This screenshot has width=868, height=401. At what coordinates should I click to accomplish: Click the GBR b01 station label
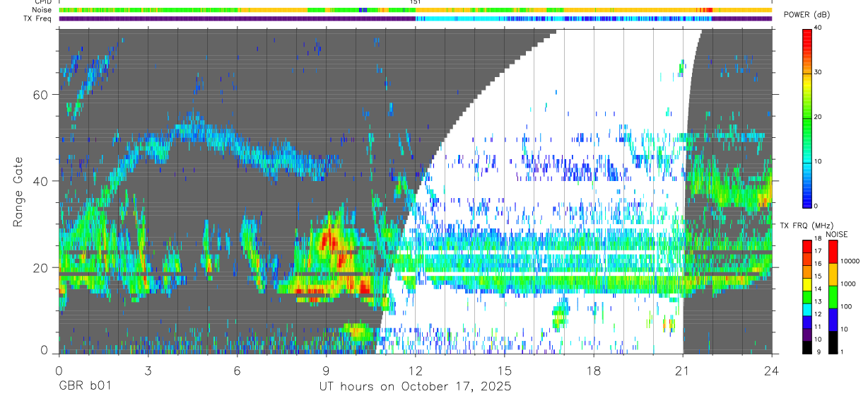coord(85,387)
